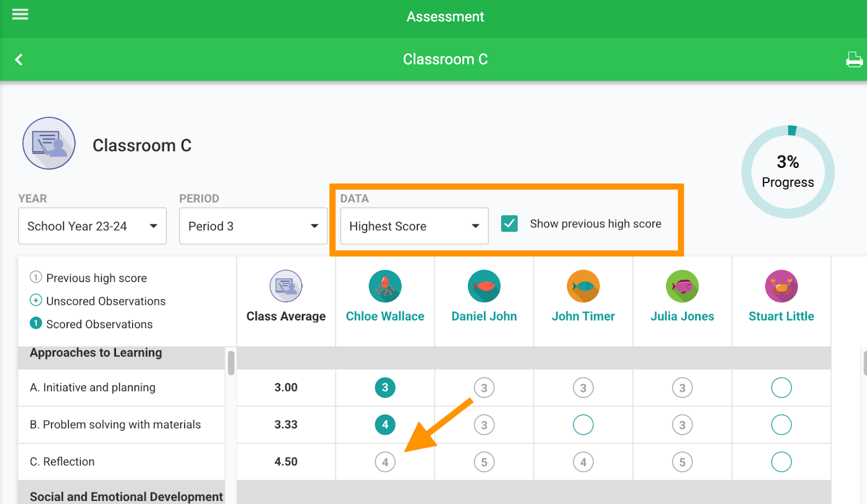Image resolution: width=867 pixels, height=504 pixels.
Task: Open the Highest Score data dropdown
Action: 414,226
